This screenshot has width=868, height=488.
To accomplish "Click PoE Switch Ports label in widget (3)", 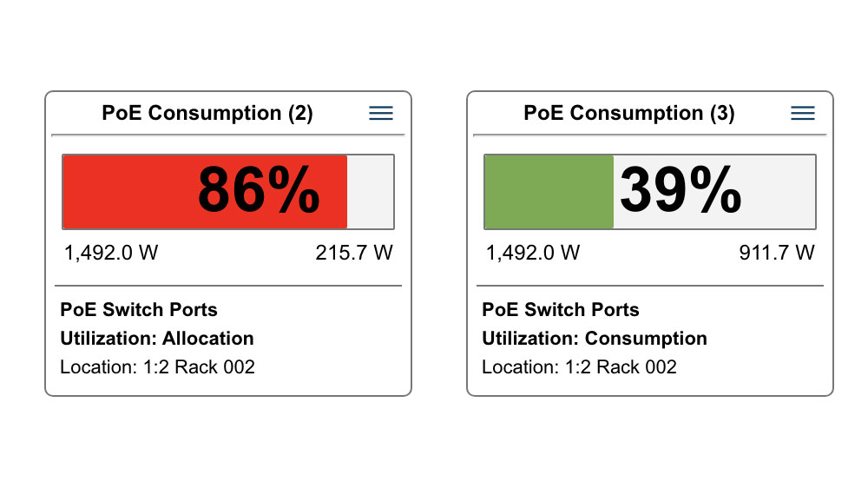I will [x=561, y=310].
